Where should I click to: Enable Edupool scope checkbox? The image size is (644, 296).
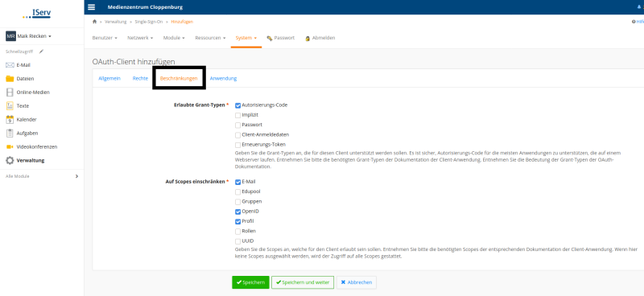(x=237, y=191)
